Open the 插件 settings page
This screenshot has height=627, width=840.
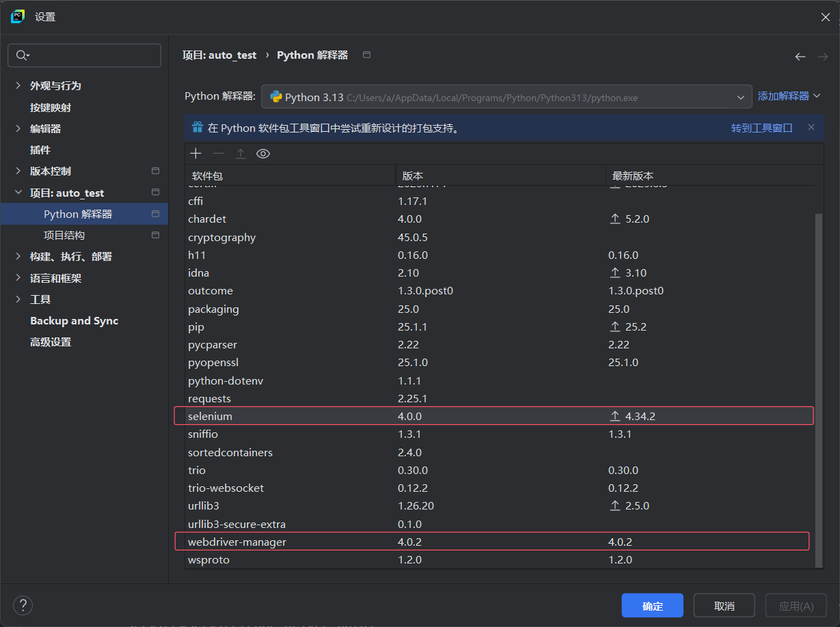point(40,150)
